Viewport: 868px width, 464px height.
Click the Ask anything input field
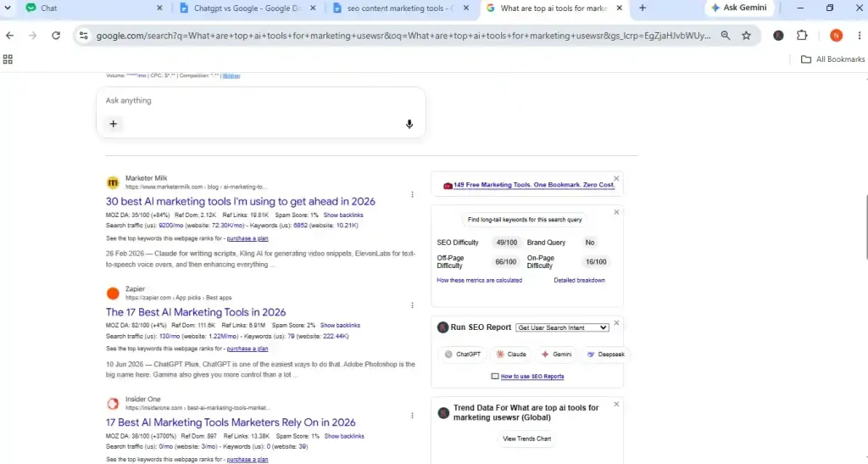260,100
